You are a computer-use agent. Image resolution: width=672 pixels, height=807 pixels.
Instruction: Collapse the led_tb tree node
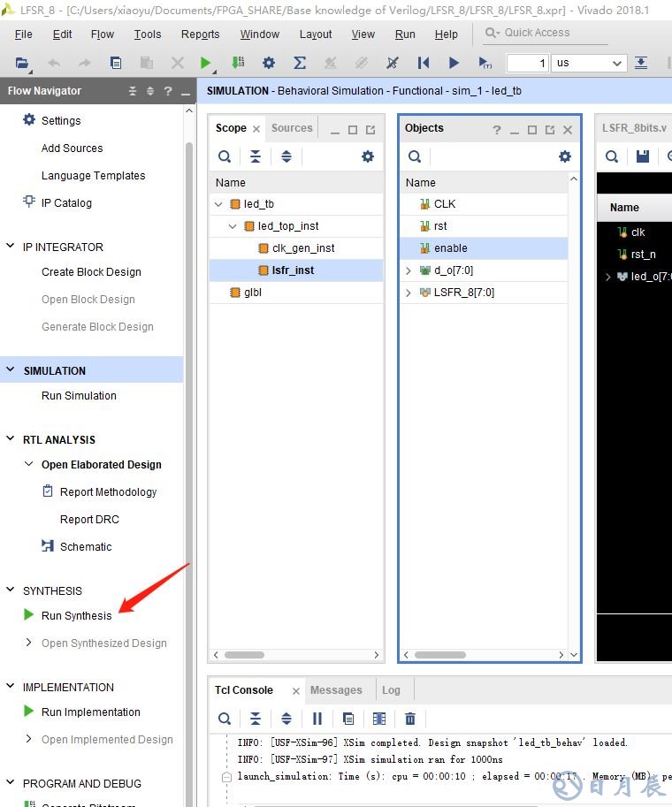(x=219, y=204)
